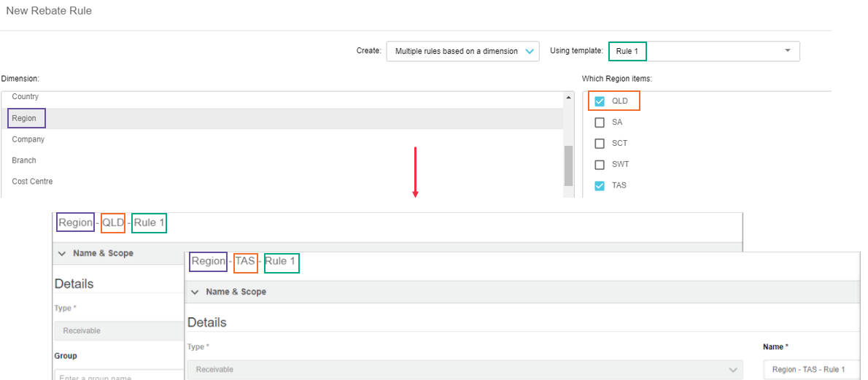Image resolution: width=868 pixels, height=380 pixels.
Task: Click the Name field in TAS rule
Action: [812, 370]
